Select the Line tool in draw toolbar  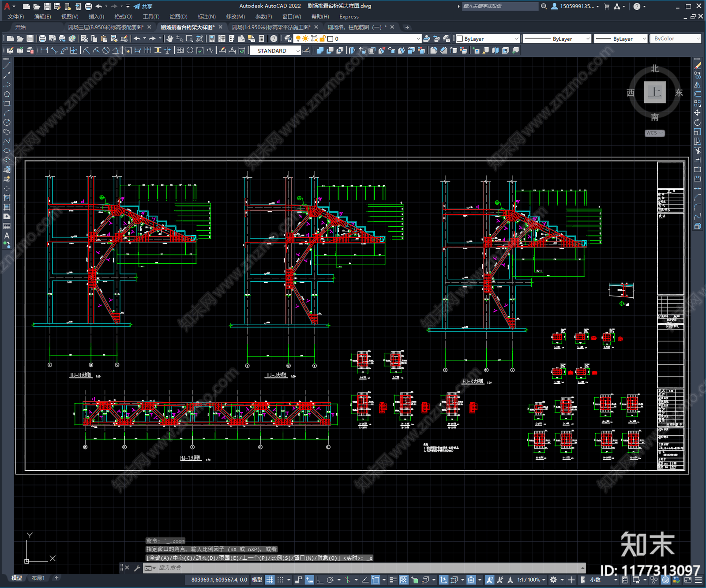[7, 65]
